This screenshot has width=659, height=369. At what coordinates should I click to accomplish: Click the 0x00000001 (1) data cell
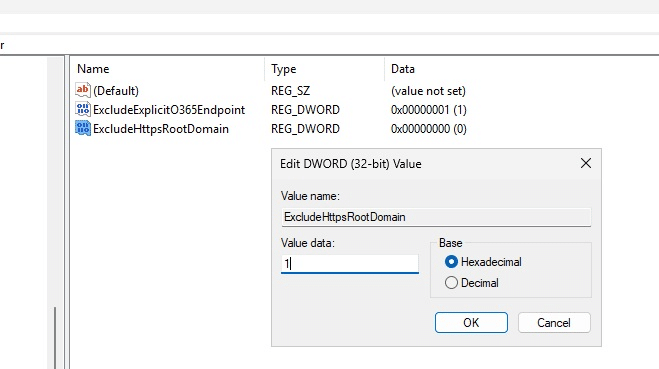point(429,110)
